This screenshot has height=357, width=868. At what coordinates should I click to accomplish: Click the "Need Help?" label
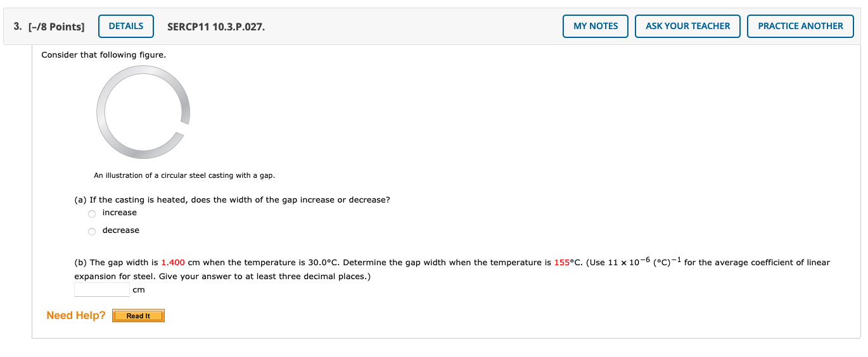[76, 315]
